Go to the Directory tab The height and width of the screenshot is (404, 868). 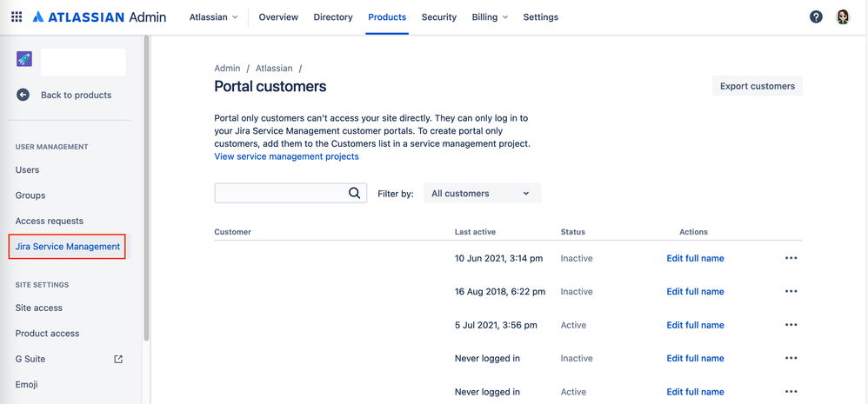click(333, 17)
